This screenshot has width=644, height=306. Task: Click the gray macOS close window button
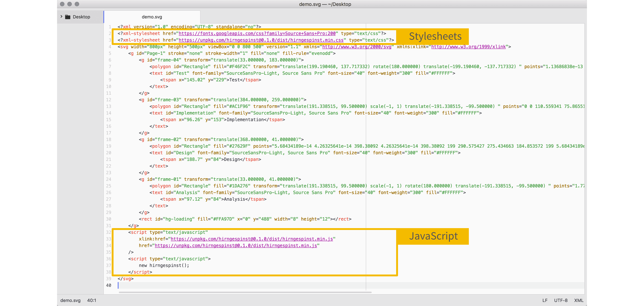[x=63, y=4]
